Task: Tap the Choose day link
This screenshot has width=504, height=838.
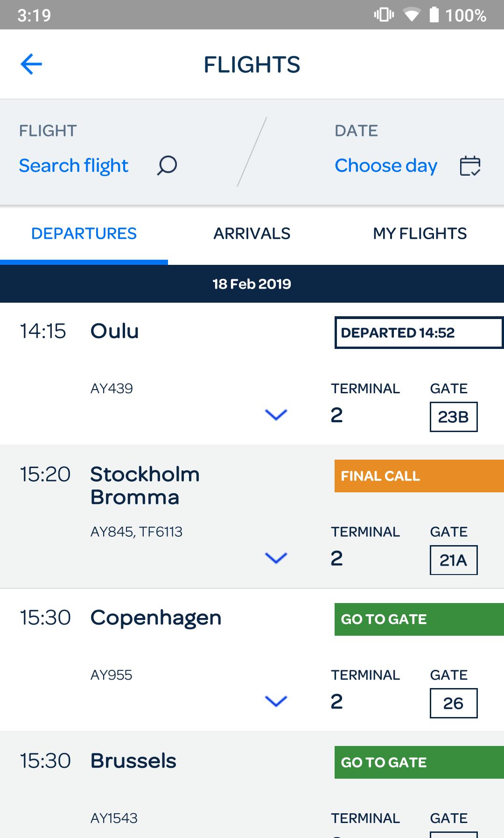Action: (x=386, y=166)
